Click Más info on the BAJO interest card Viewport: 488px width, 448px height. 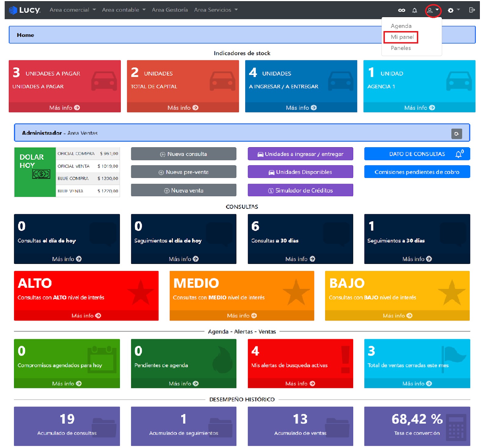click(x=397, y=315)
